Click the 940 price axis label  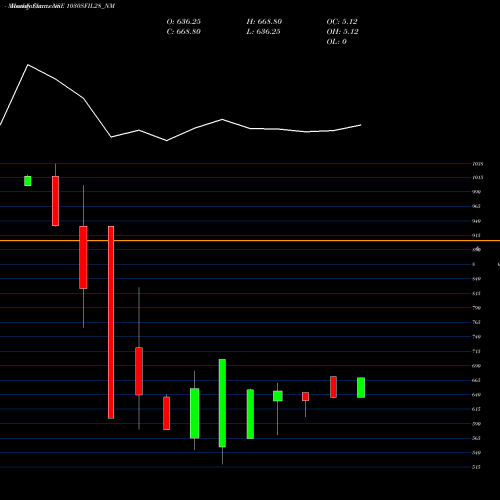point(477,221)
